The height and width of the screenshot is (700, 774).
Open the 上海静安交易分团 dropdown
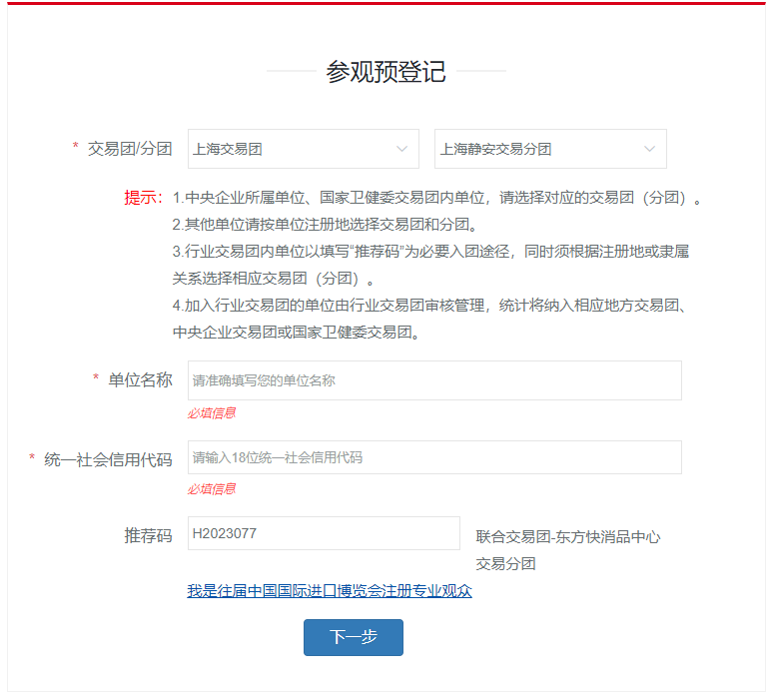(550, 149)
